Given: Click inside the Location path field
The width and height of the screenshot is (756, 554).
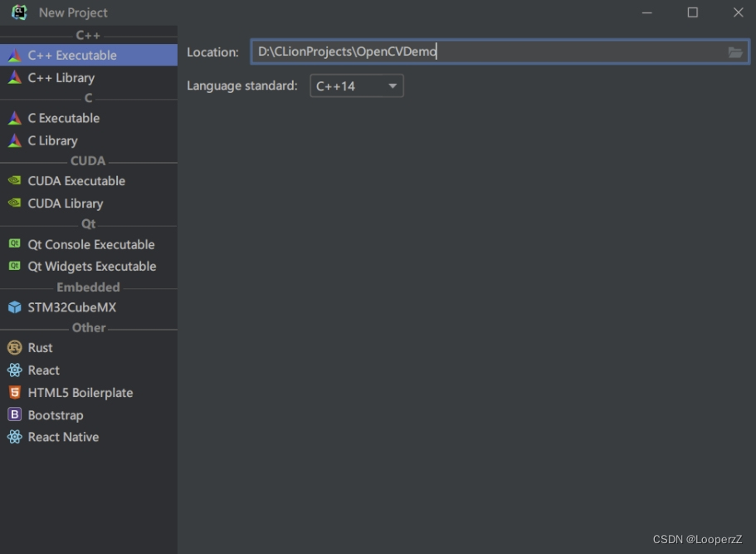Looking at the screenshot, I should pos(500,51).
